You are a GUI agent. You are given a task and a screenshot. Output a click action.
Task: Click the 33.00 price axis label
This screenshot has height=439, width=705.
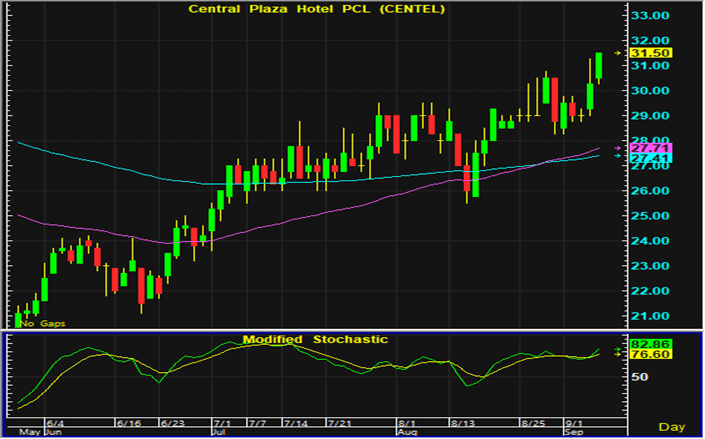(650, 15)
